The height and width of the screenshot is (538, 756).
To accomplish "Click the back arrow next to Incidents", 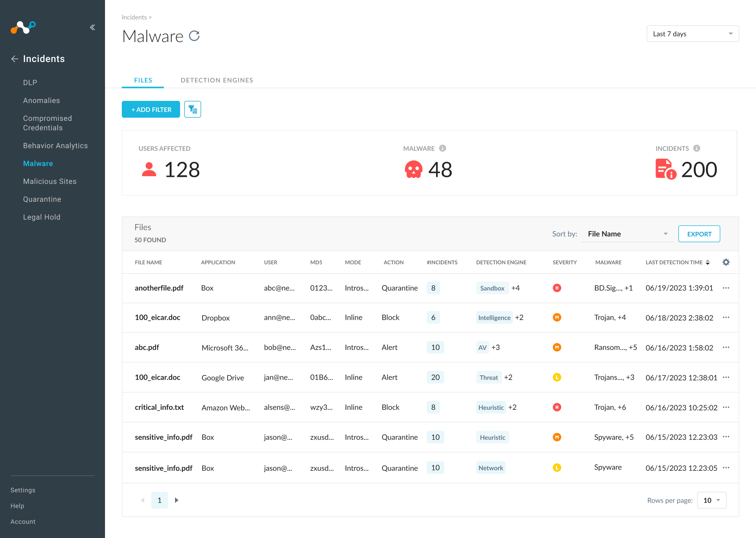I will click(15, 59).
